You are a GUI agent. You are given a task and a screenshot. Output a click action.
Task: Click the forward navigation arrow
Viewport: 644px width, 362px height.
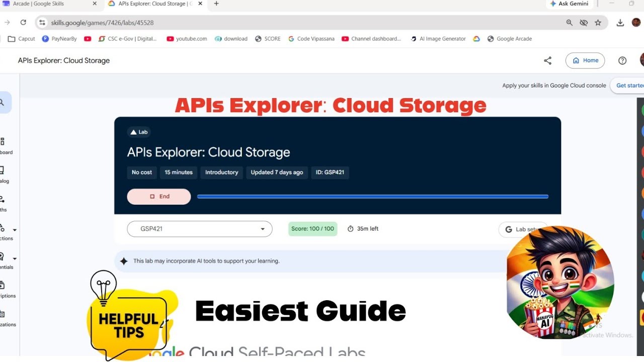[x=7, y=23]
